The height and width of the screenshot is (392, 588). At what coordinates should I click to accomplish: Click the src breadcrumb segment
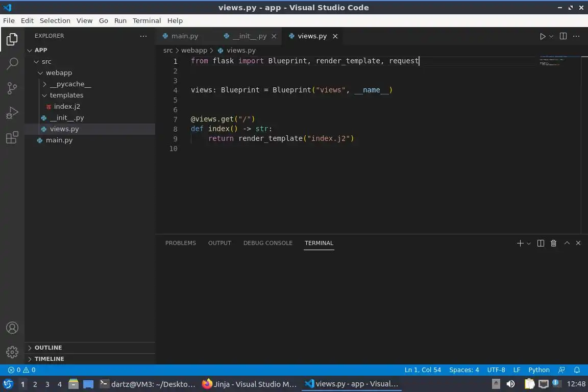(168, 50)
